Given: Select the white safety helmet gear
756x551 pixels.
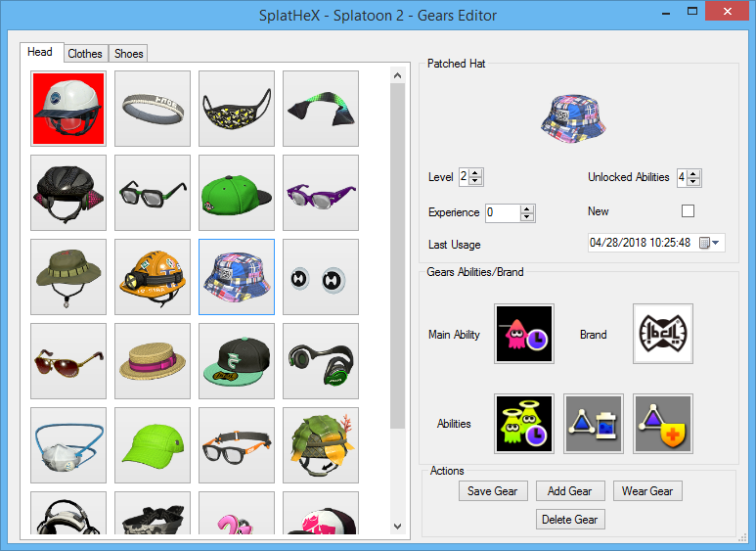Looking at the screenshot, I should tap(68, 109).
